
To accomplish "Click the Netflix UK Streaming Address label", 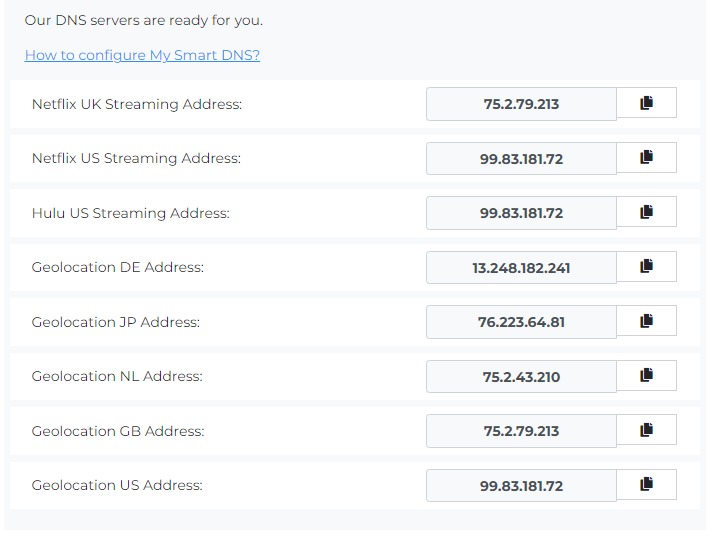I will coord(137,104).
